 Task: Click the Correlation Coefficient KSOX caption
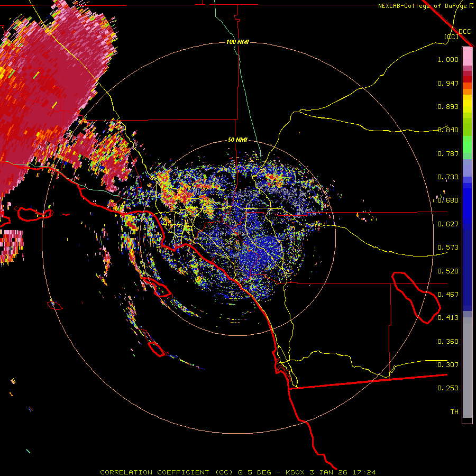[238, 472]
